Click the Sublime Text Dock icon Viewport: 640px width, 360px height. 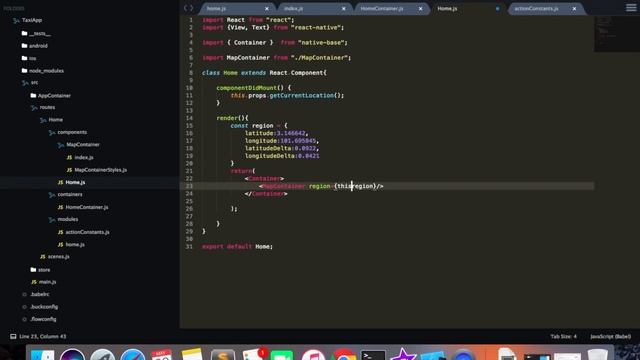tap(222, 355)
